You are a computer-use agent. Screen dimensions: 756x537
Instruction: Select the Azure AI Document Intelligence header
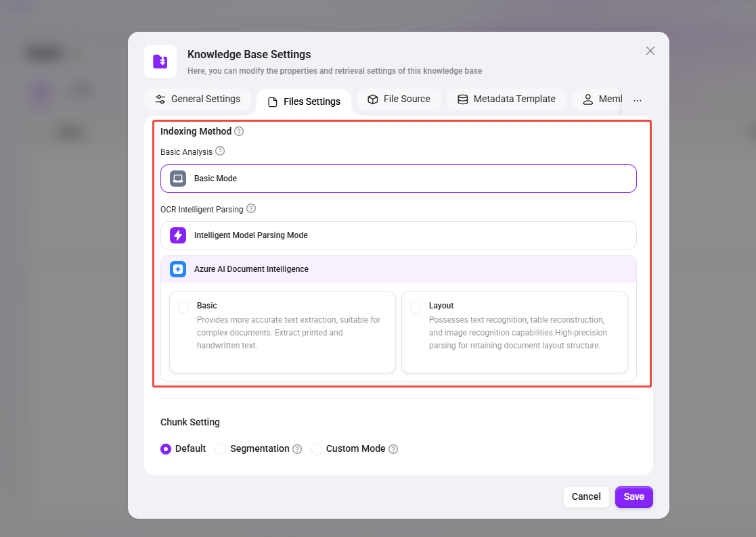coord(398,269)
